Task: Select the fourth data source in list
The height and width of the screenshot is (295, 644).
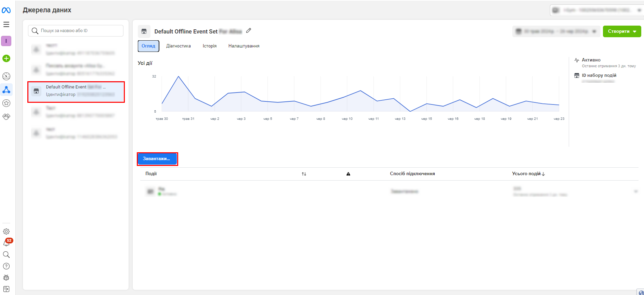Action: pyautogui.click(x=76, y=112)
